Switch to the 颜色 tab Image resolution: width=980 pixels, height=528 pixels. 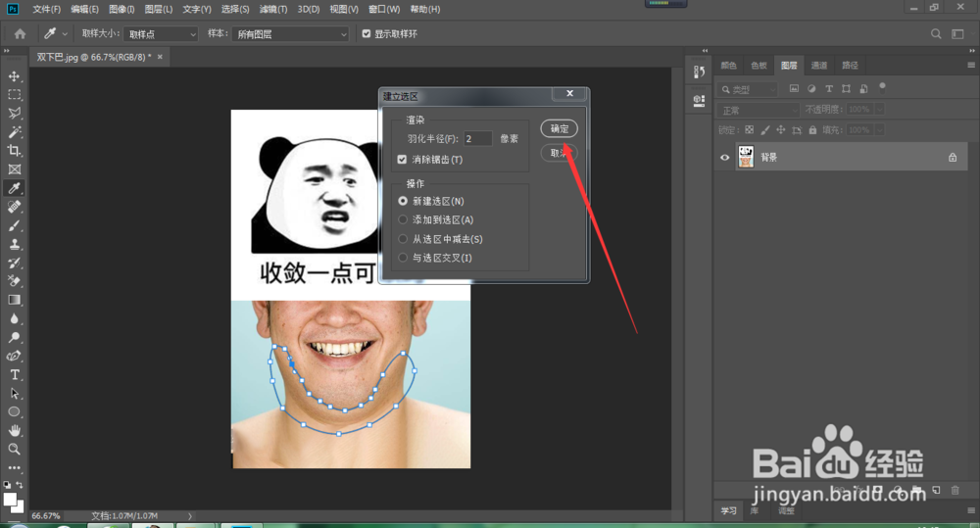tap(729, 65)
